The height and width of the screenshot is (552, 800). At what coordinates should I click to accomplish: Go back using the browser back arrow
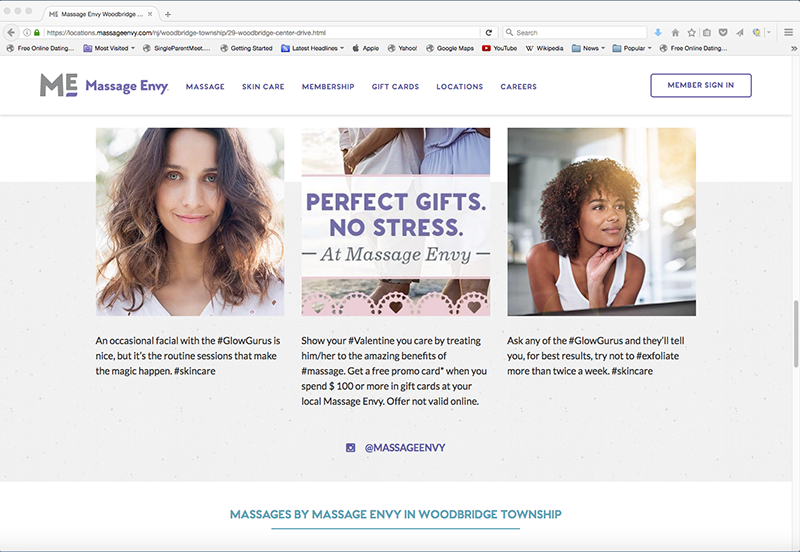[x=11, y=32]
